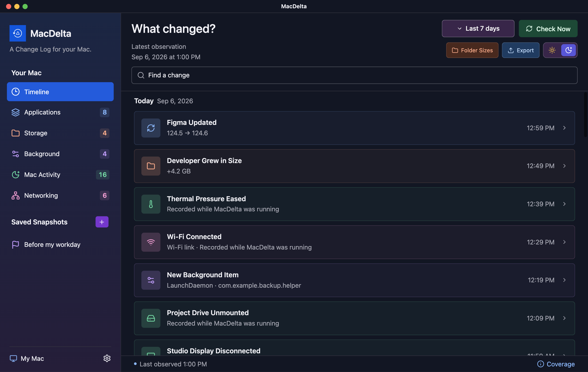Expand Figma Updated with its chevron
The image size is (588, 372).
point(565,128)
